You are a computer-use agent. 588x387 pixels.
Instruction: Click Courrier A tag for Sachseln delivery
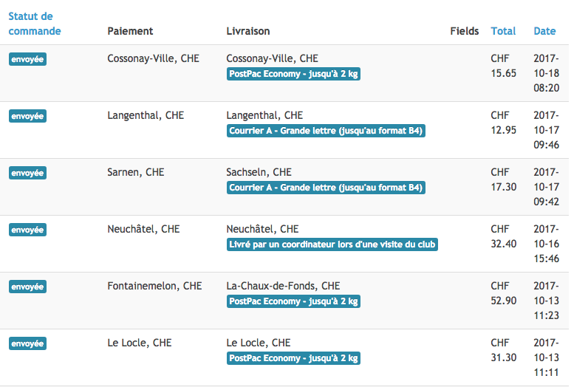click(327, 188)
